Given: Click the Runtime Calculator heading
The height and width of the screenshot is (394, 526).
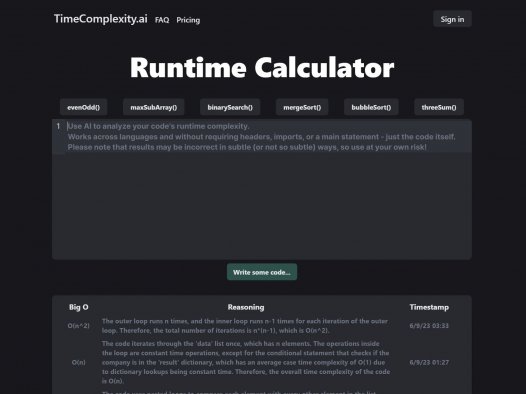Looking at the screenshot, I should pos(262,68).
